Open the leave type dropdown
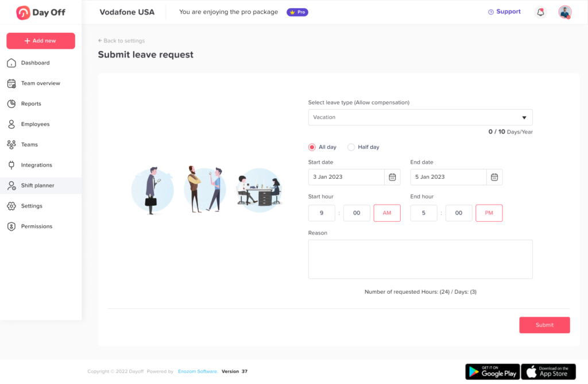This screenshot has width=588, height=384. pos(420,117)
